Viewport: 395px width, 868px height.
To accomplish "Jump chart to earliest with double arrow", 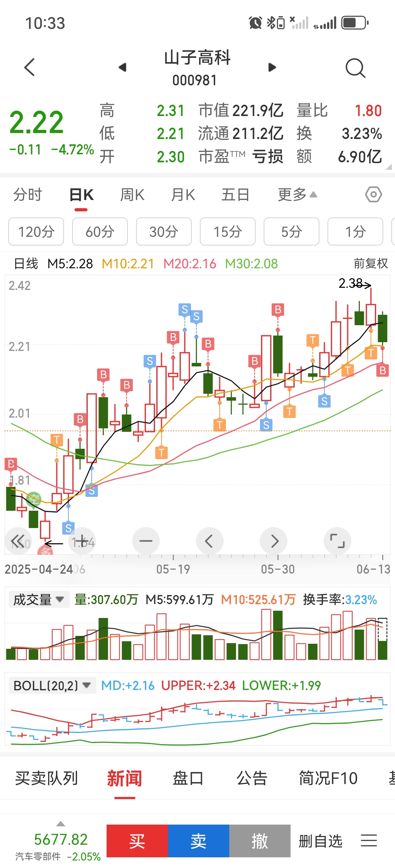I will (x=18, y=541).
